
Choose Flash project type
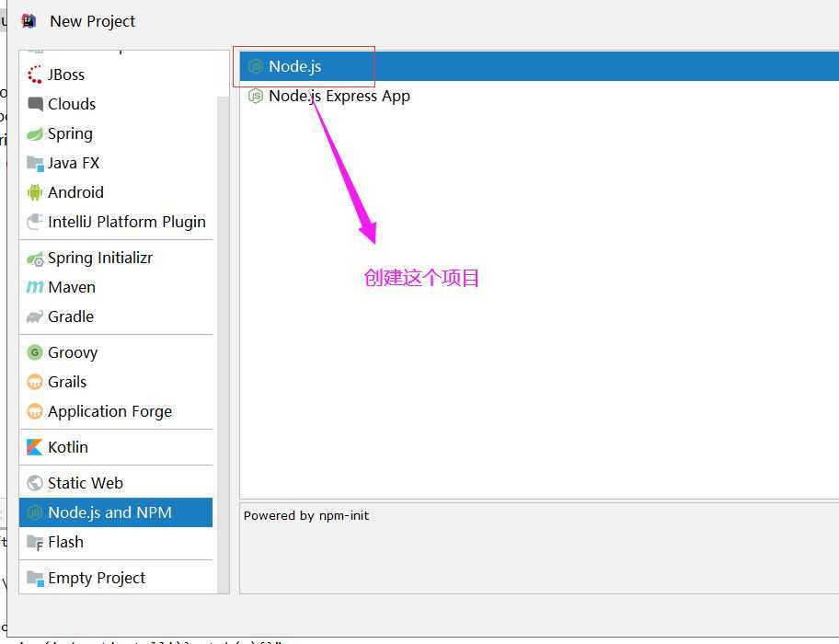65,543
